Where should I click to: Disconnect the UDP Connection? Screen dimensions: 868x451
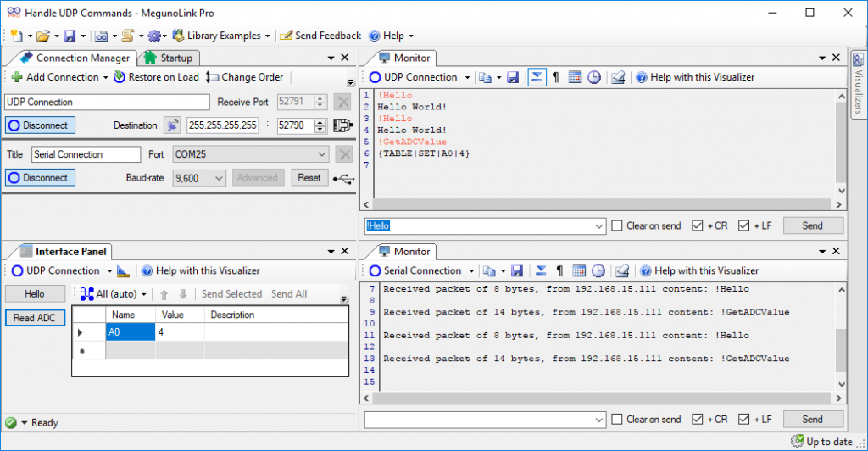(x=40, y=125)
